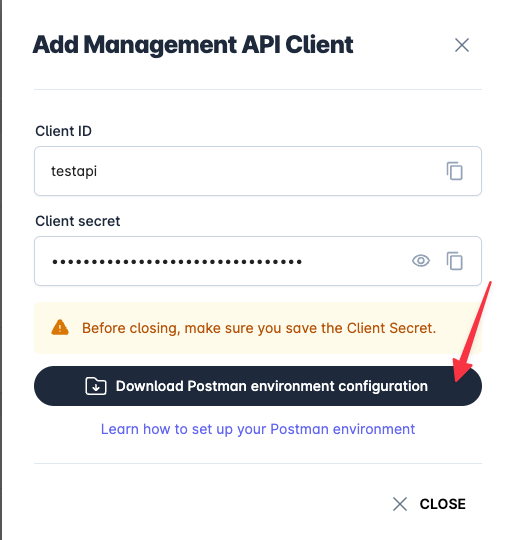
Task: Click the download folder icon in button
Action: (x=96, y=386)
